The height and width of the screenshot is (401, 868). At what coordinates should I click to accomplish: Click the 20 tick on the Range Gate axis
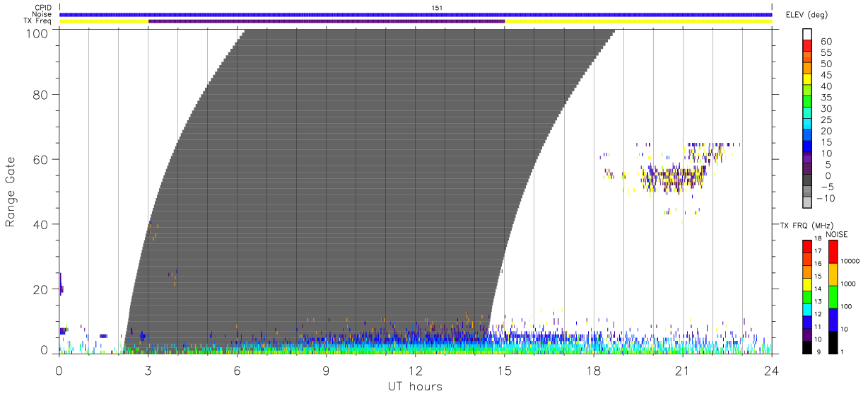click(41, 289)
